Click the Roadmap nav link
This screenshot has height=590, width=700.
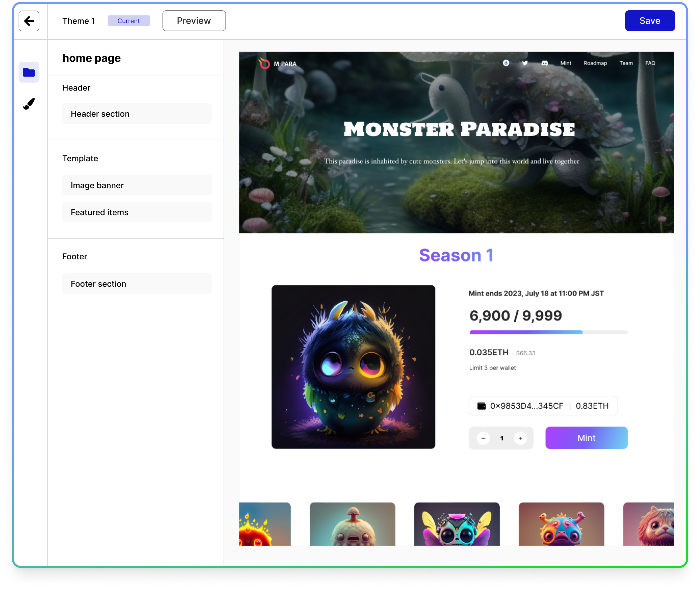click(595, 63)
